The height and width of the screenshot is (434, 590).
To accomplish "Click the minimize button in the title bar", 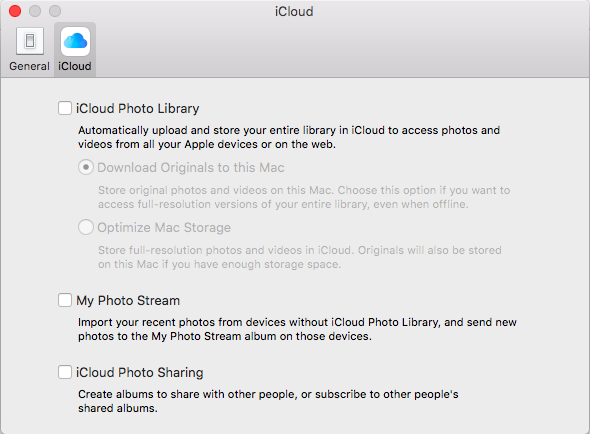I will tap(35, 11).
